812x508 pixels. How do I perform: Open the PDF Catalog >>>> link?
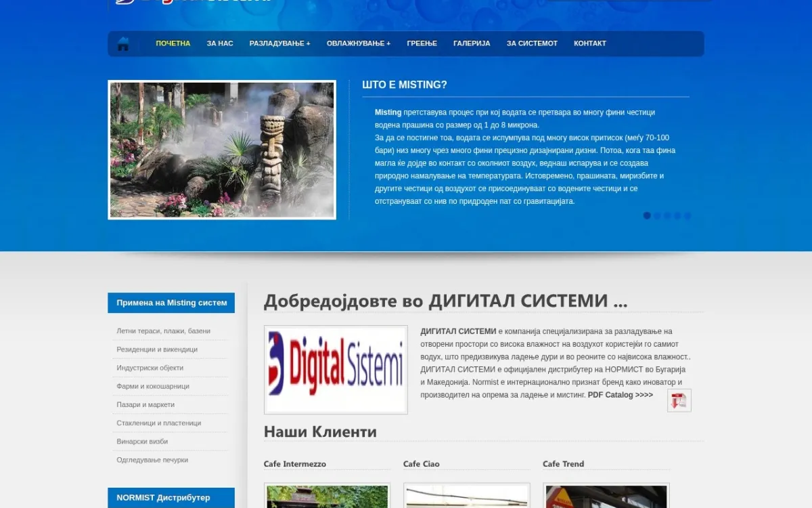[x=621, y=395]
